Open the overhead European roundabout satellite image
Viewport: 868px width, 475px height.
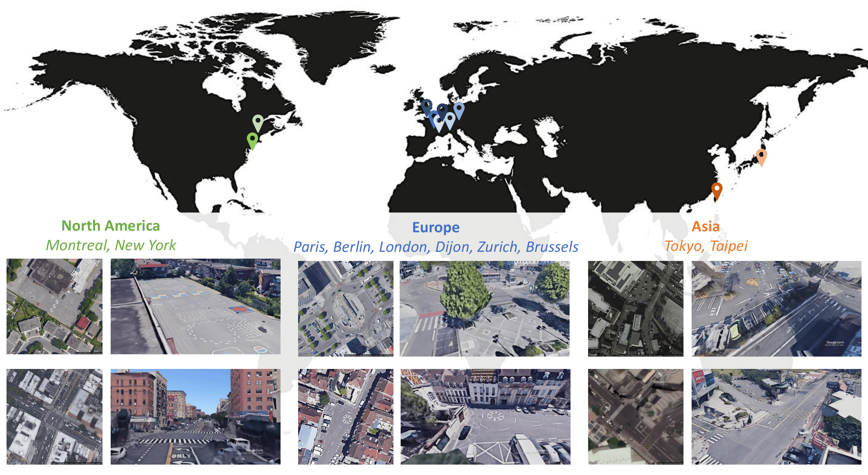coord(345,308)
